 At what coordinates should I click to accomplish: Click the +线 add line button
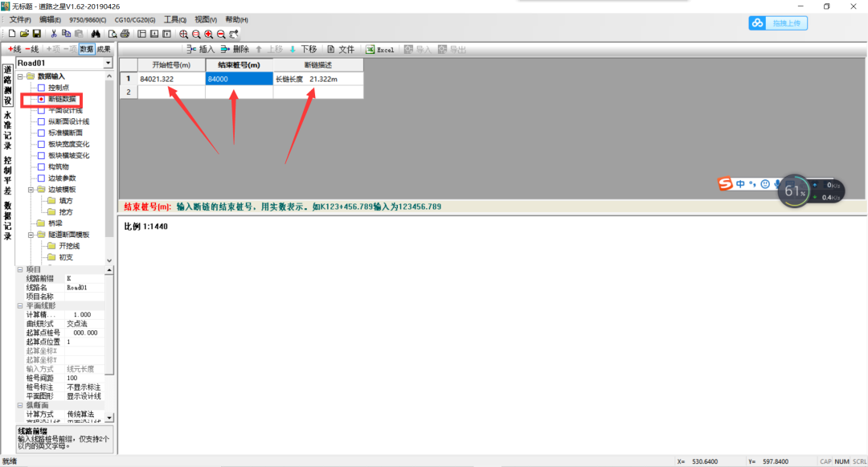click(x=14, y=49)
